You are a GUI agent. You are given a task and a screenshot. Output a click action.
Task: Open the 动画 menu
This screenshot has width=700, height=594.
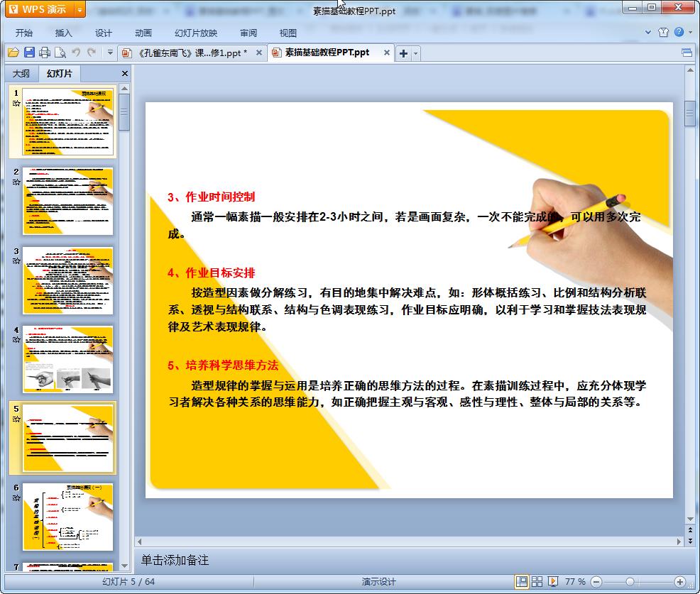pos(143,33)
